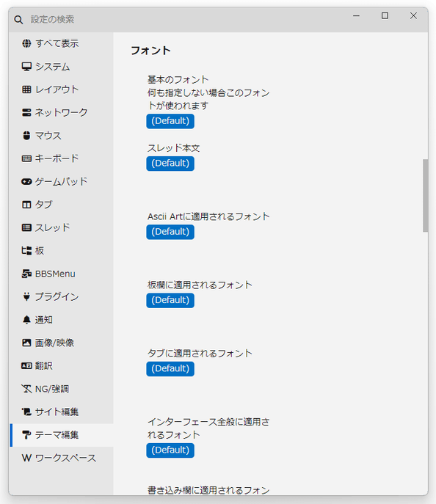Open 通知 settings
Image resolution: width=436 pixels, height=504 pixels.
pyautogui.click(x=62, y=320)
